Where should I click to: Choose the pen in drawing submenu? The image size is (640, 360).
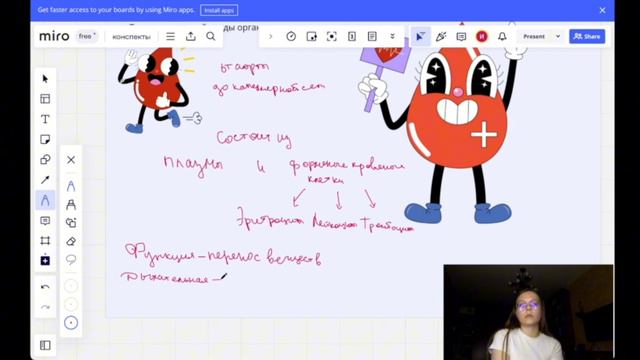[x=71, y=186]
